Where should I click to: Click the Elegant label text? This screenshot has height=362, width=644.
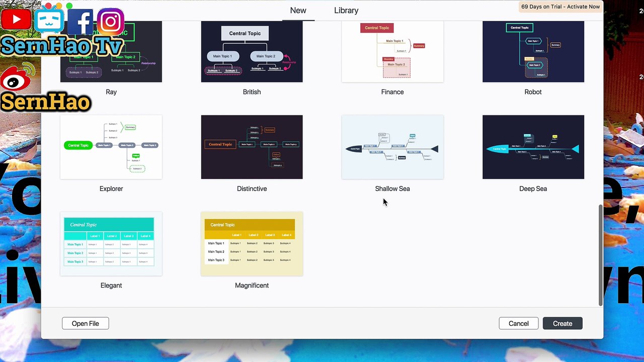pyautogui.click(x=111, y=285)
